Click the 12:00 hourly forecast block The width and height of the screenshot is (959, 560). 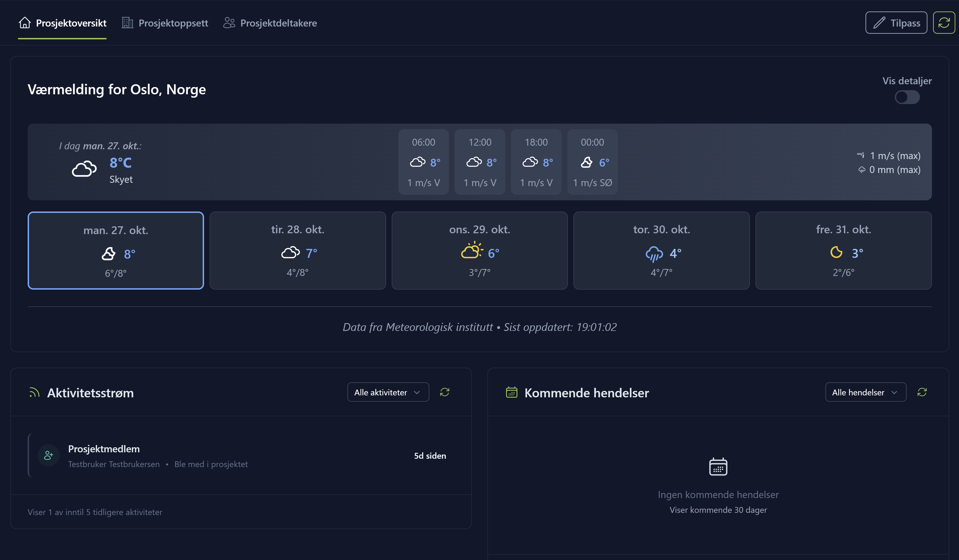click(x=480, y=162)
